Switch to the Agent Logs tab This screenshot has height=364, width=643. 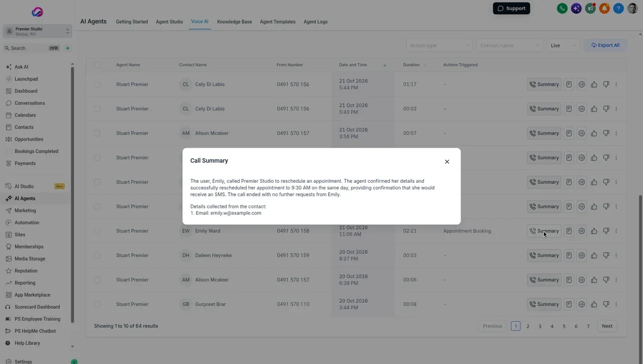pyautogui.click(x=315, y=22)
